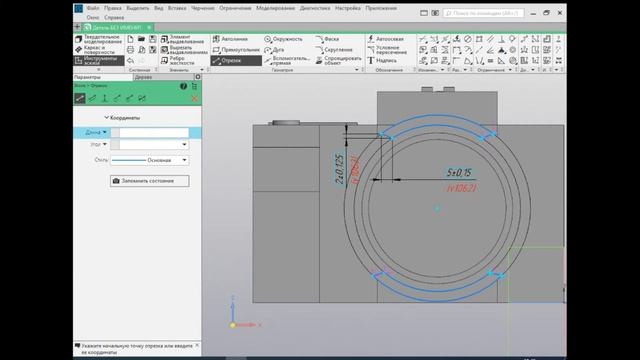Open the Файл menu
This screenshot has height=360, width=640.
point(93,8)
